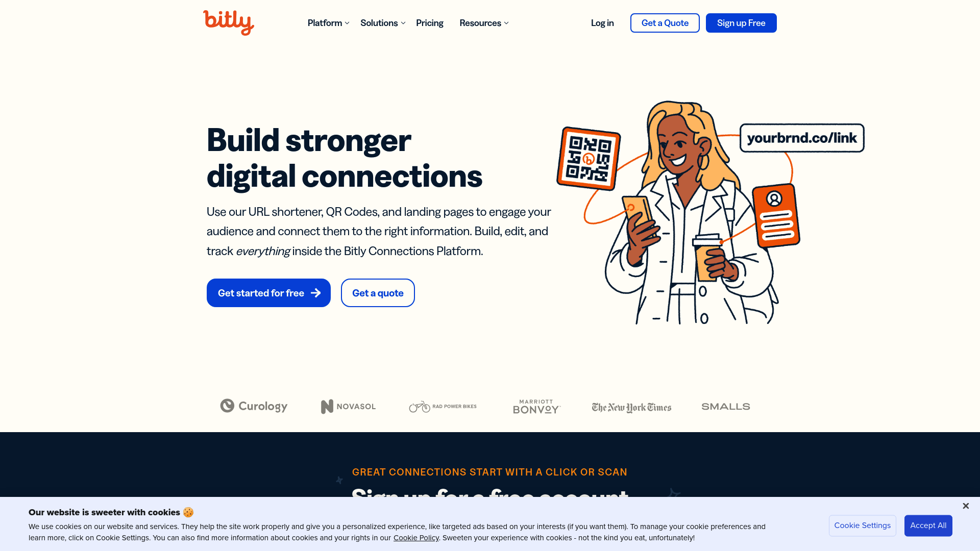Expand the Solutions navigation dropdown
Viewport: 980px width, 551px height.
[x=383, y=23]
